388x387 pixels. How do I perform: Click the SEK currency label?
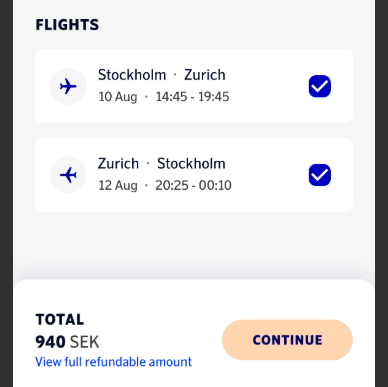pyautogui.click(x=85, y=342)
